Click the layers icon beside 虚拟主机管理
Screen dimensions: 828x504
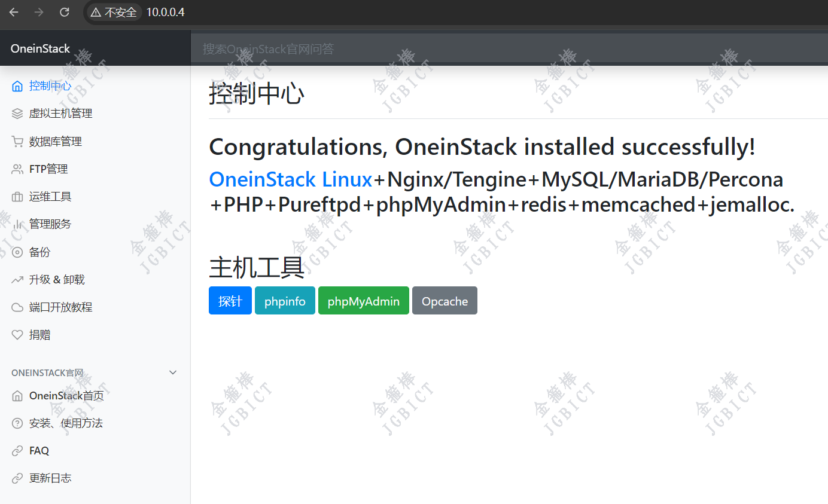point(17,114)
